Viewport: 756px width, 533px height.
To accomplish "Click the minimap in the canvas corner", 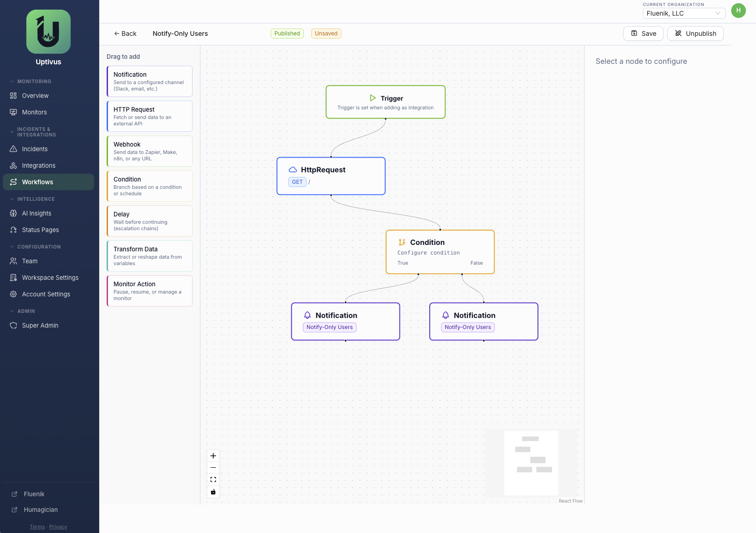I will 531,463.
